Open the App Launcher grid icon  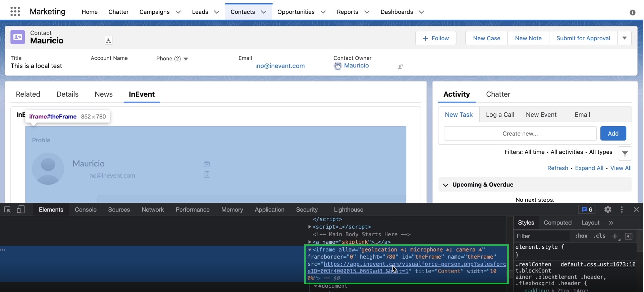tap(15, 12)
